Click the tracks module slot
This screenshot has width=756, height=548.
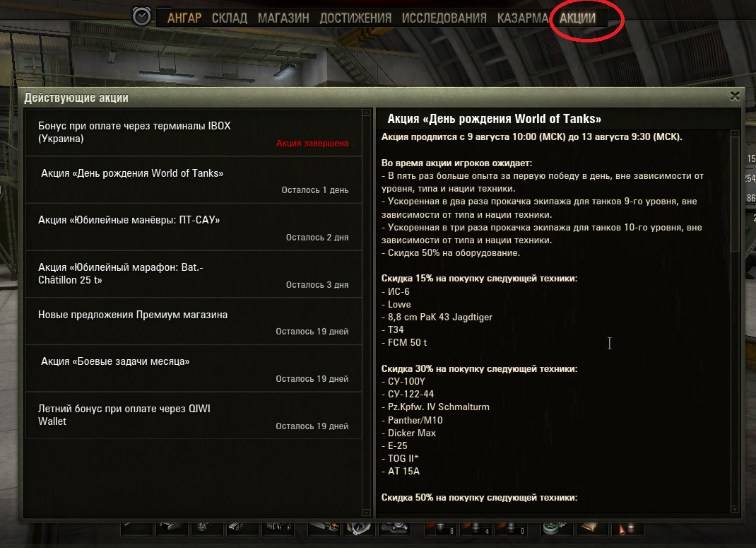tap(242, 529)
